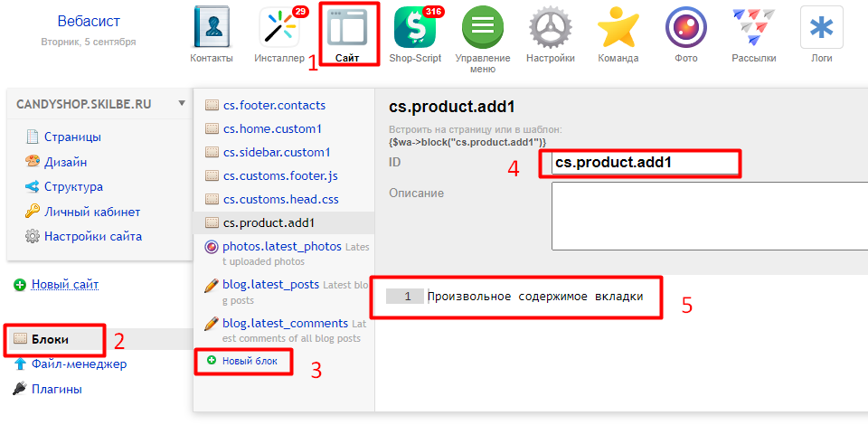Open the Рассылки paper planes icon
Viewport: 868px width, 425px height.
(754, 28)
